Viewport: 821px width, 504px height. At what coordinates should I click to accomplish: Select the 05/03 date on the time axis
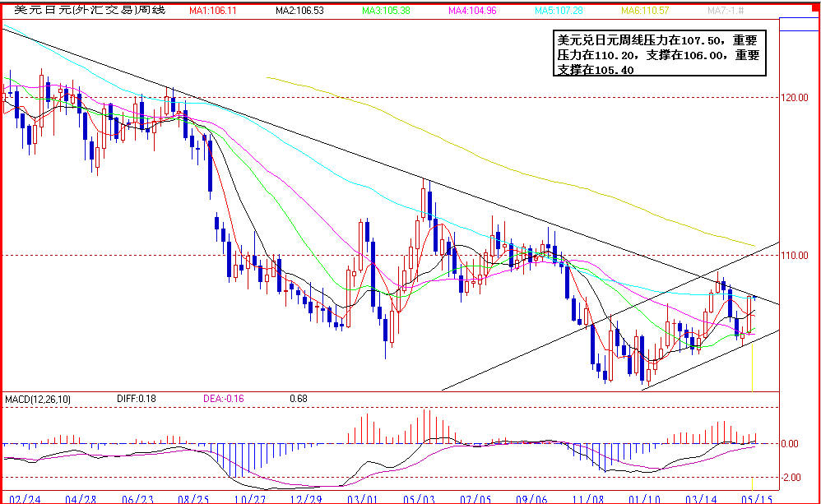pos(419,498)
